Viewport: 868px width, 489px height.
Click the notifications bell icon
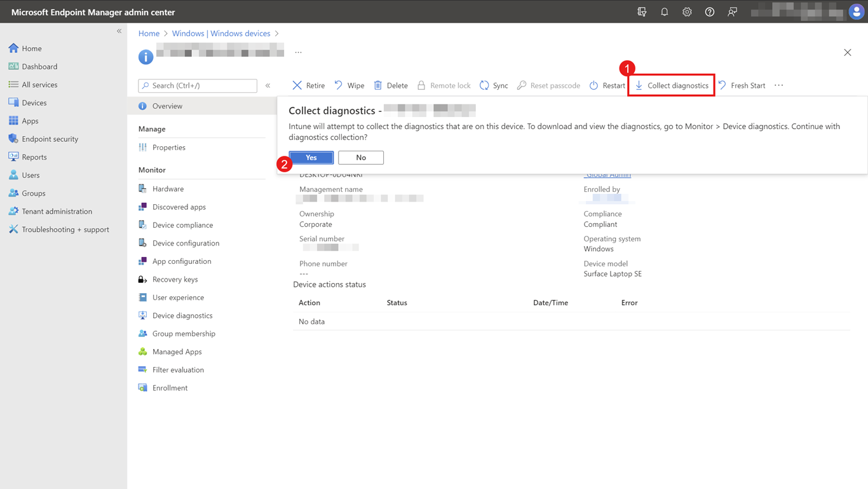pos(664,12)
